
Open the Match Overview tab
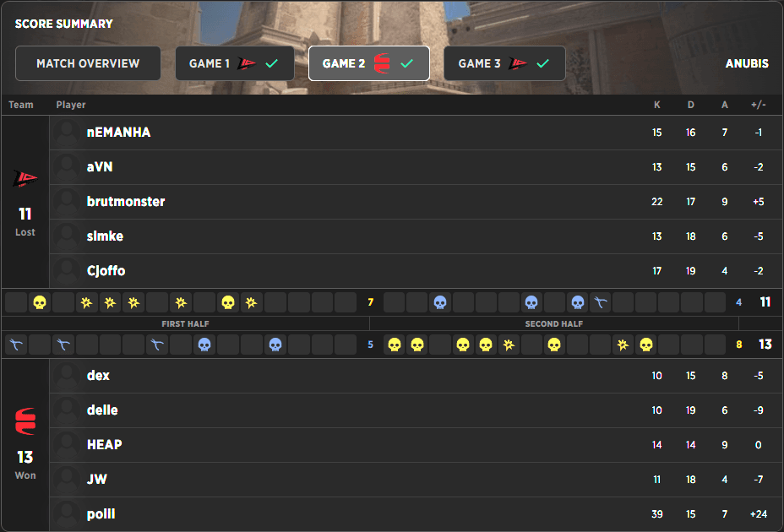[88, 63]
